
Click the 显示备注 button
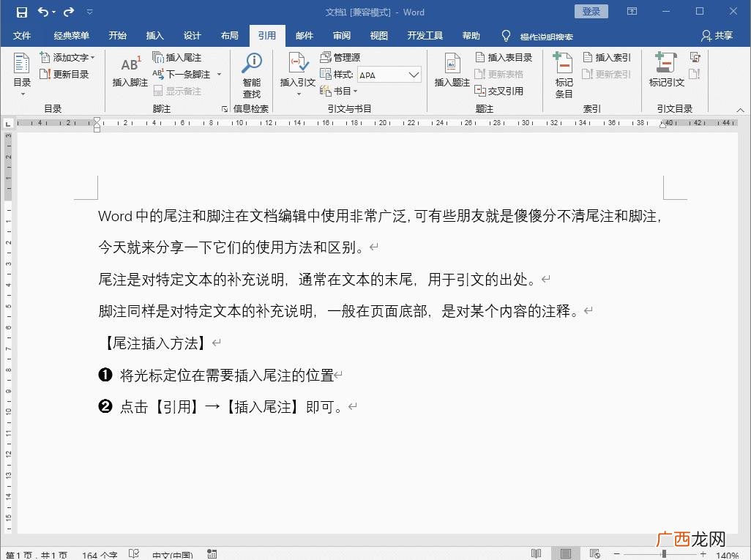[x=176, y=91]
